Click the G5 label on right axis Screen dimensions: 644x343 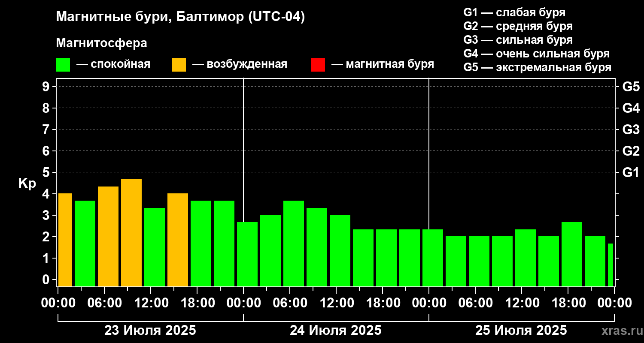(631, 87)
